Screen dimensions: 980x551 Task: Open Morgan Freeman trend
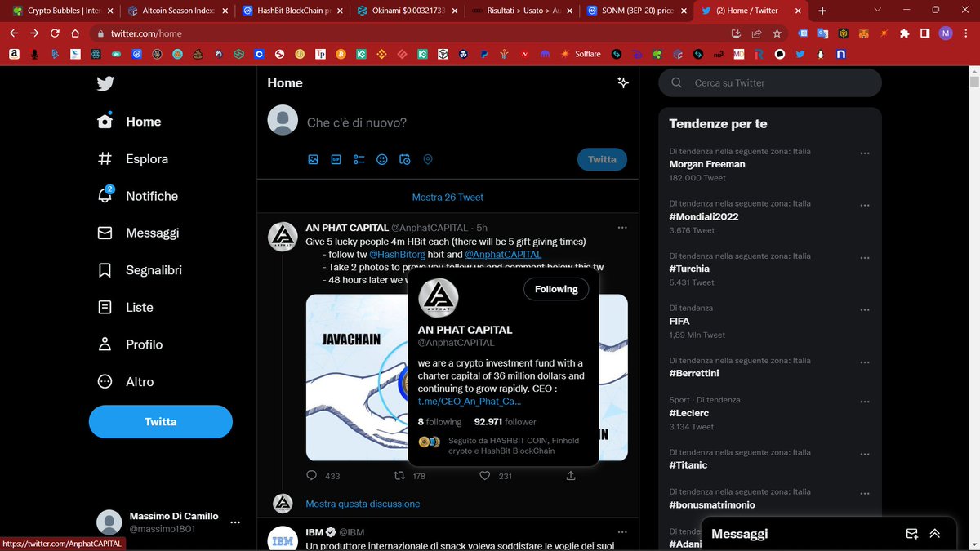(x=707, y=164)
